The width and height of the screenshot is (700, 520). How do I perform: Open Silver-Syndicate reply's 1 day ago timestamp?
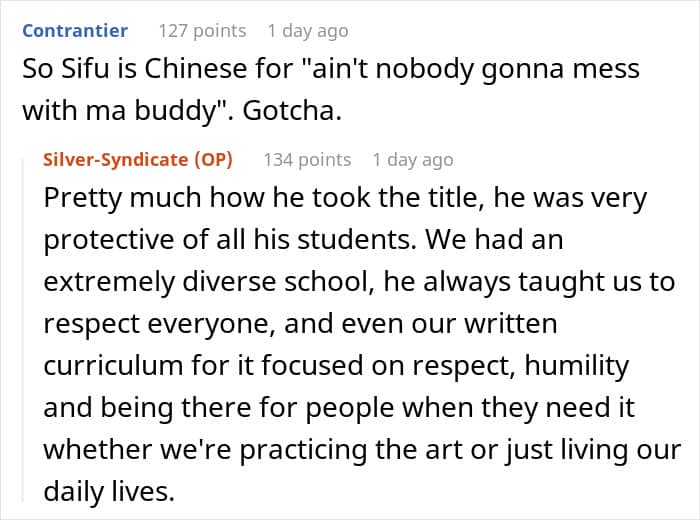tap(413, 160)
